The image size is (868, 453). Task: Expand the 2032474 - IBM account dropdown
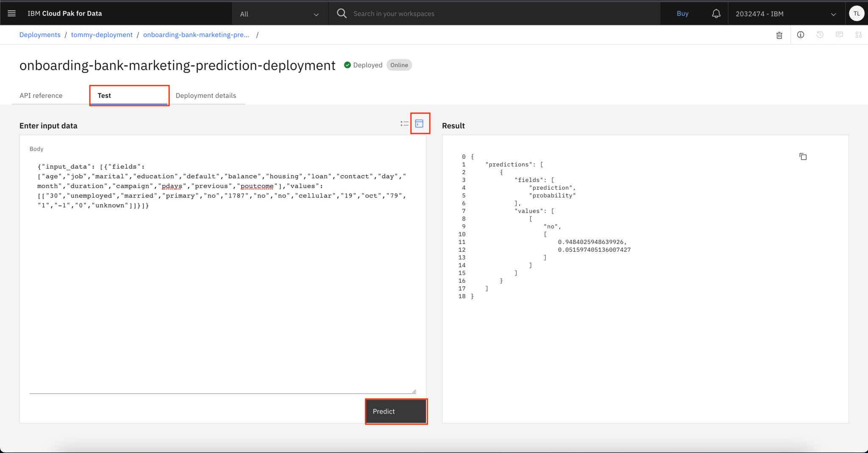tap(786, 14)
